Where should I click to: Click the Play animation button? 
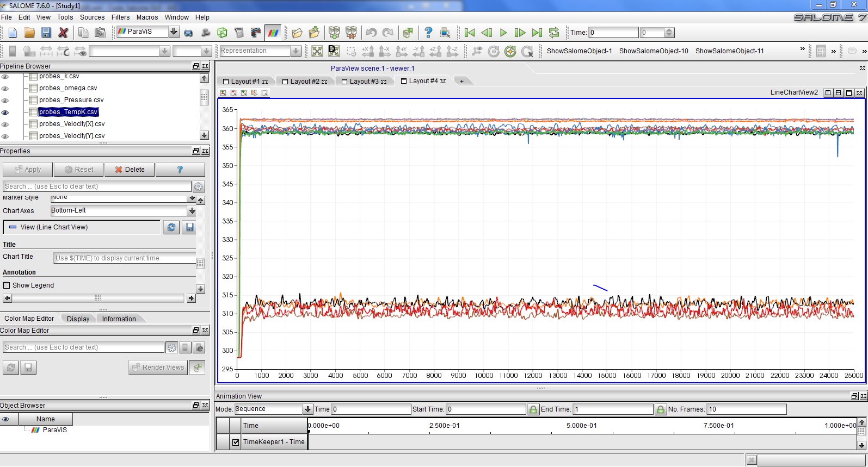coord(503,33)
